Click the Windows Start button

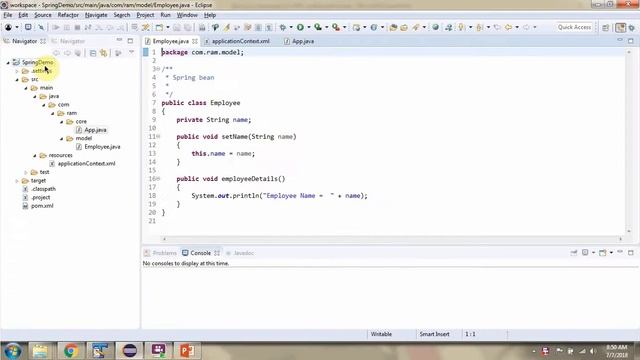coord(13,351)
